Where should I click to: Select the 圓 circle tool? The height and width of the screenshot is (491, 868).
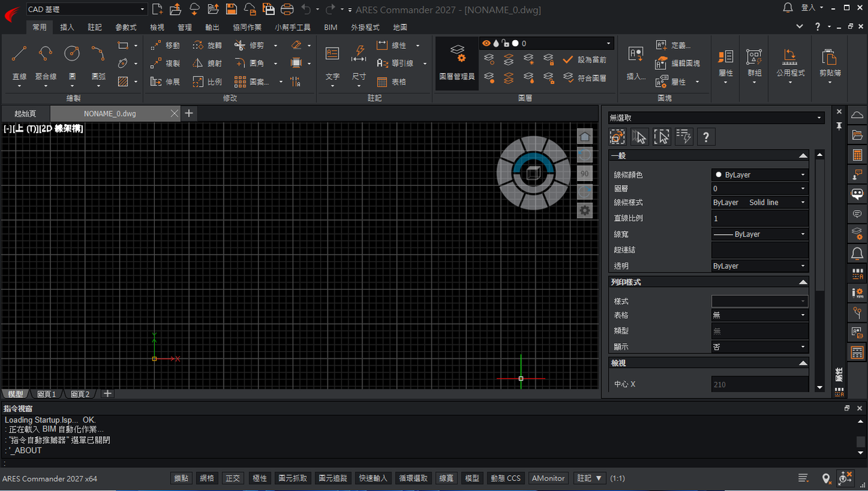click(x=72, y=62)
